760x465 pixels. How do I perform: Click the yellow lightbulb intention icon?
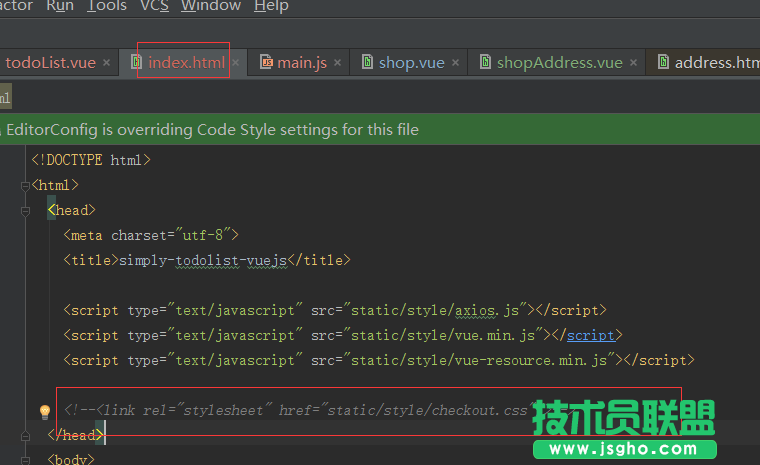coord(44,411)
